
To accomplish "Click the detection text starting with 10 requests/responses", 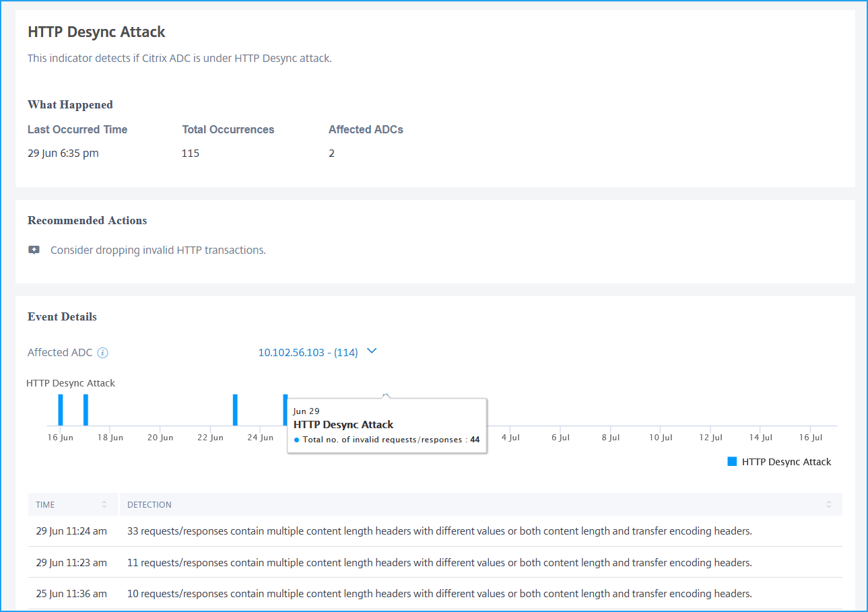I will [440, 594].
